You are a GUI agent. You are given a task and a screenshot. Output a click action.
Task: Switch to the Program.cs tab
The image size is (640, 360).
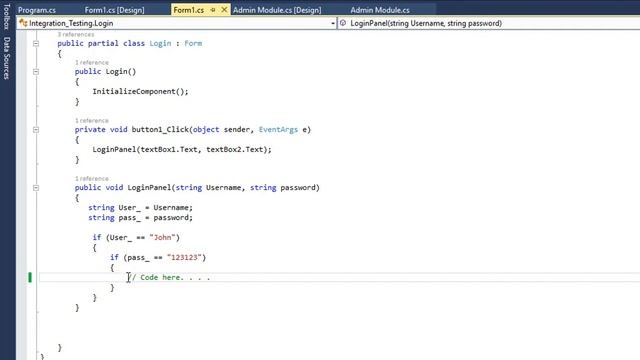[x=37, y=10]
